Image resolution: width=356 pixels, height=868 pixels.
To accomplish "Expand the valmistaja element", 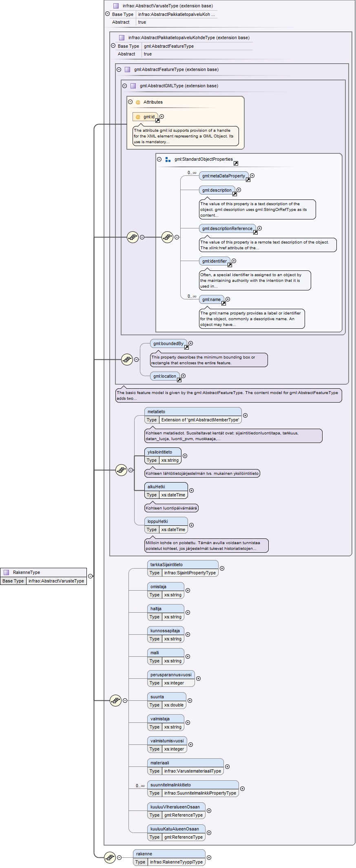I will [x=188, y=722].
